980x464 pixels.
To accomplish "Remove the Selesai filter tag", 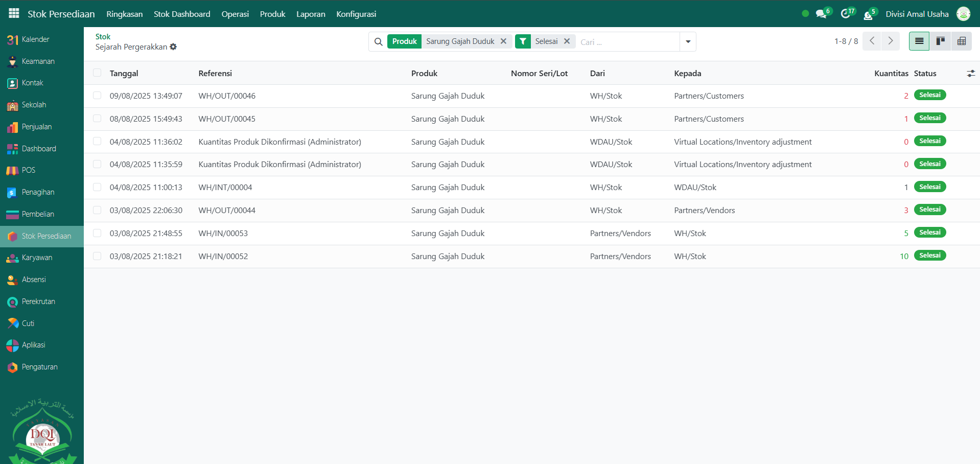I will [x=567, y=41].
